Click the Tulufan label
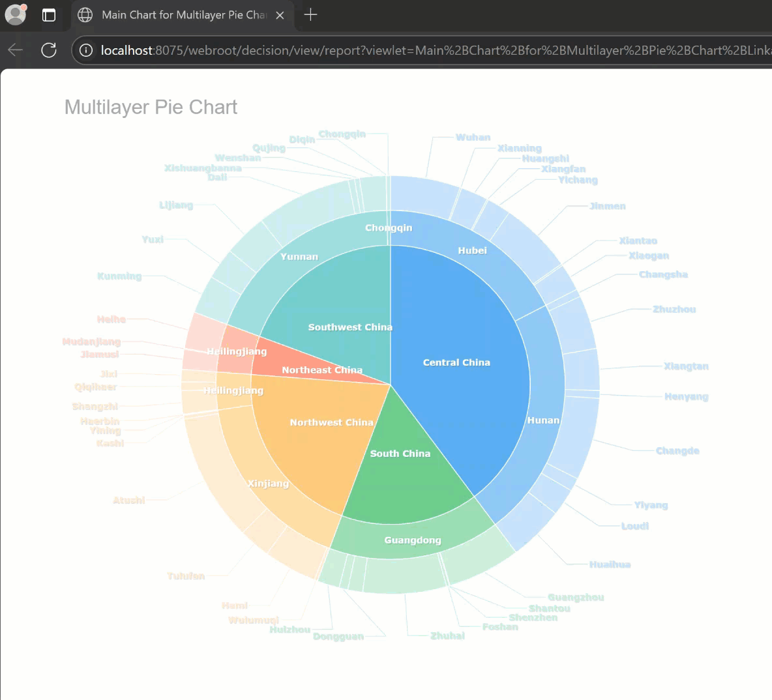The height and width of the screenshot is (700, 772). point(186,576)
